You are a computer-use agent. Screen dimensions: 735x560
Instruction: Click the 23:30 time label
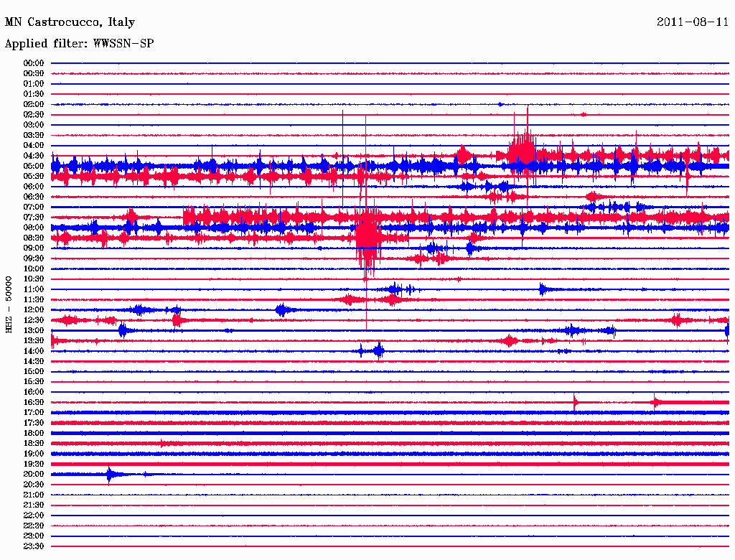tap(34, 546)
